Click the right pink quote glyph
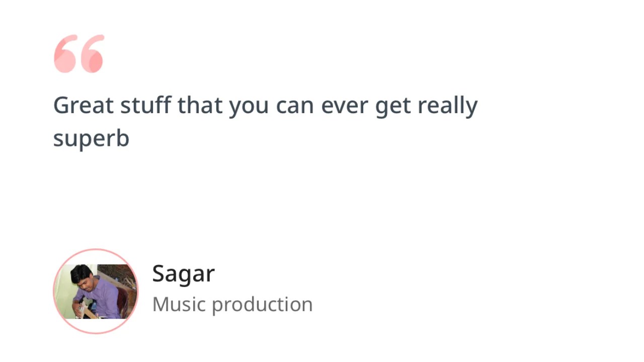The width and height of the screenshot is (644, 362). [92, 54]
